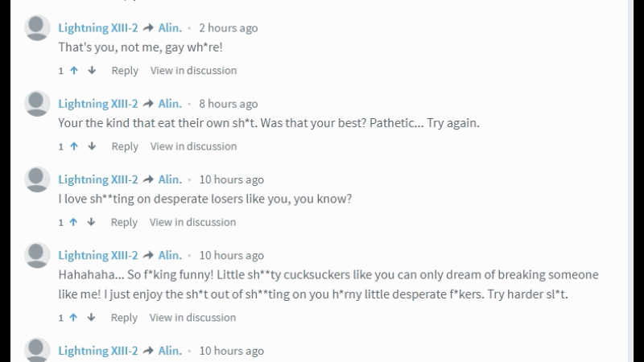This screenshot has height=362, width=644.
Task: Downvote the 'desperate losers' comment
Action: pos(92,222)
